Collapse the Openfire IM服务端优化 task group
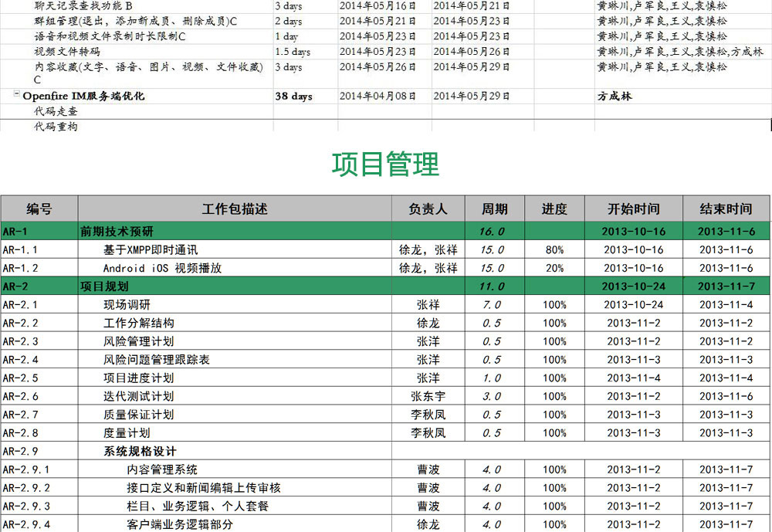Image resolution: width=772 pixels, height=532 pixels. pyautogui.click(x=17, y=94)
